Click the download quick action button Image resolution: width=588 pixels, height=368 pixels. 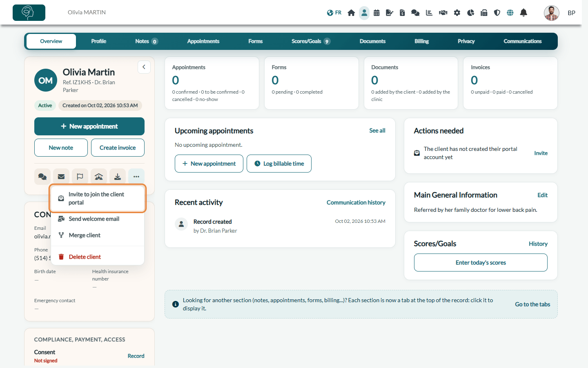[118, 177]
